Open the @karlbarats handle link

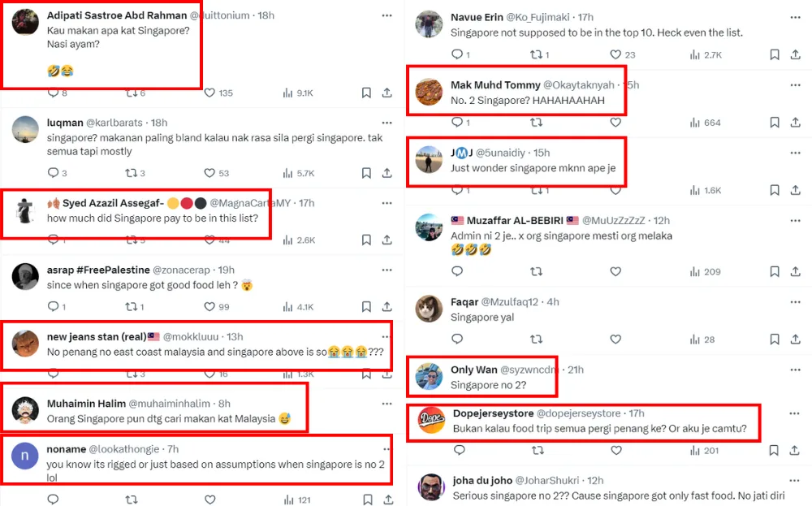(114, 123)
